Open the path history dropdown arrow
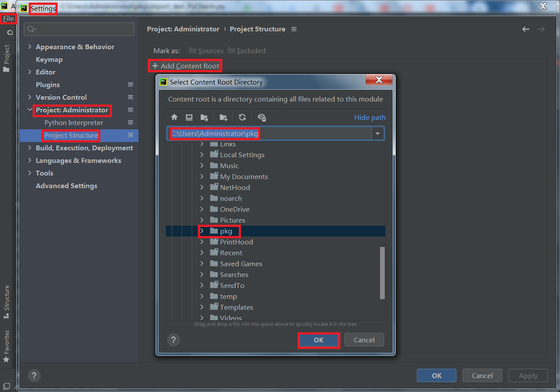The width and height of the screenshot is (560, 392). (377, 134)
